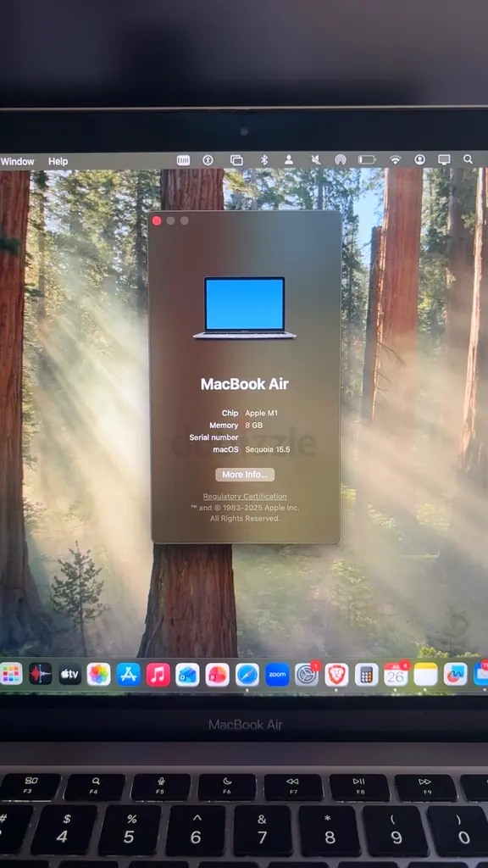Open the App Store from Dock
488x868 pixels.
point(129,674)
